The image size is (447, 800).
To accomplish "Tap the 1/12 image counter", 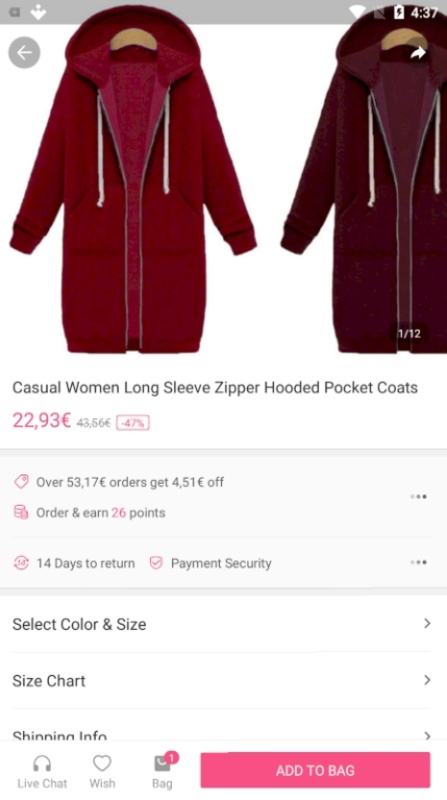I will 409,334.
